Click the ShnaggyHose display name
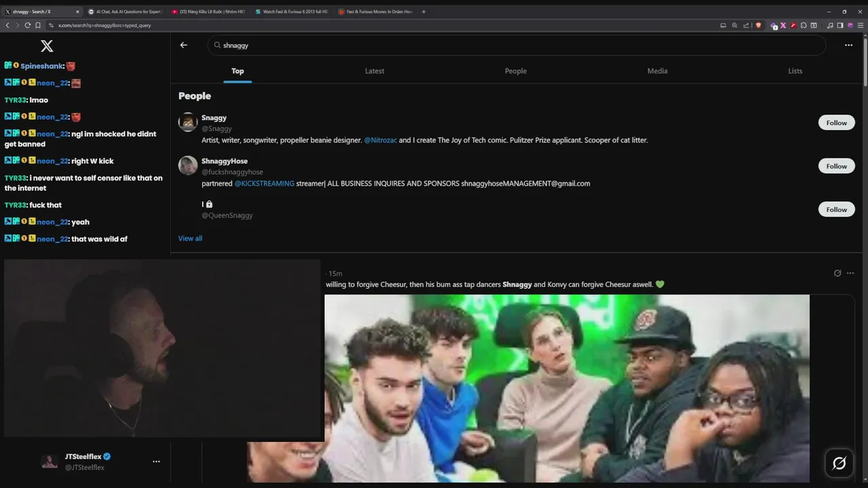868x488 pixels. click(x=224, y=161)
